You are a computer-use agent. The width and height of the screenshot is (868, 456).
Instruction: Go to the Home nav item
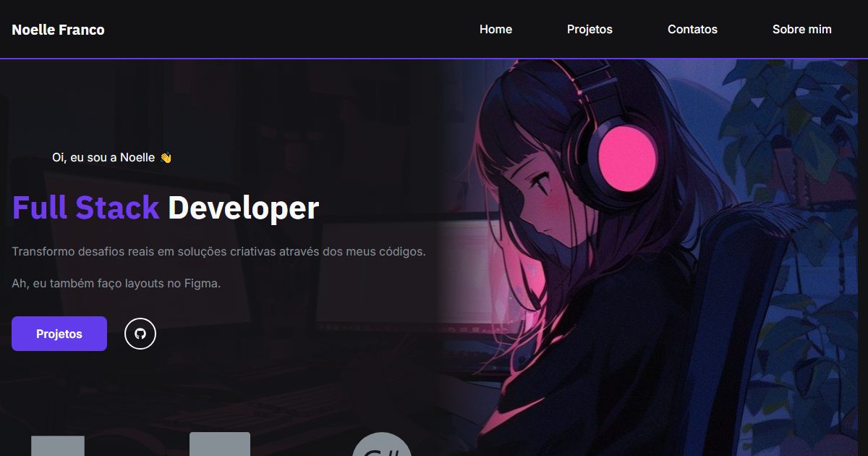(x=495, y=30)
